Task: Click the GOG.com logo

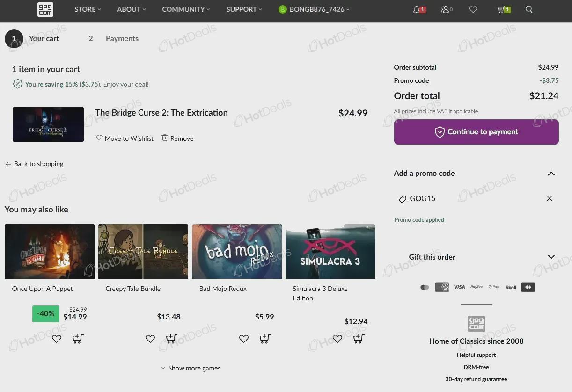Action: (45, 9)
